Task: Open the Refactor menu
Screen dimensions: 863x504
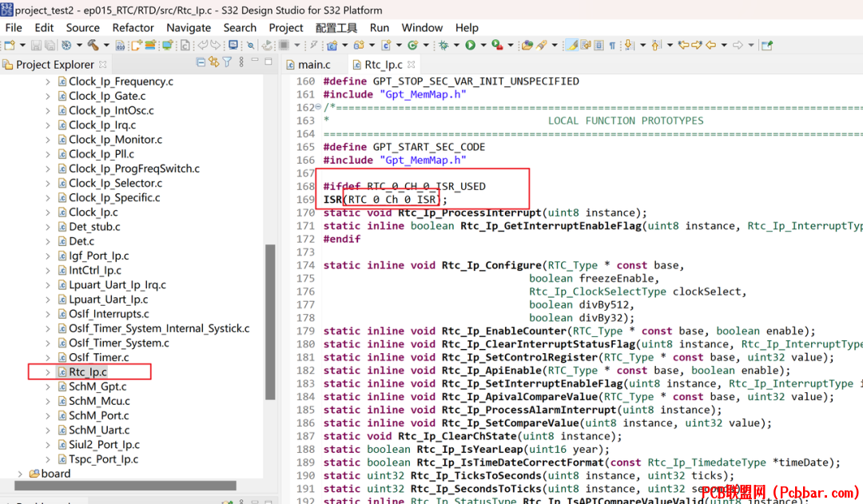Action: (133, 27)
